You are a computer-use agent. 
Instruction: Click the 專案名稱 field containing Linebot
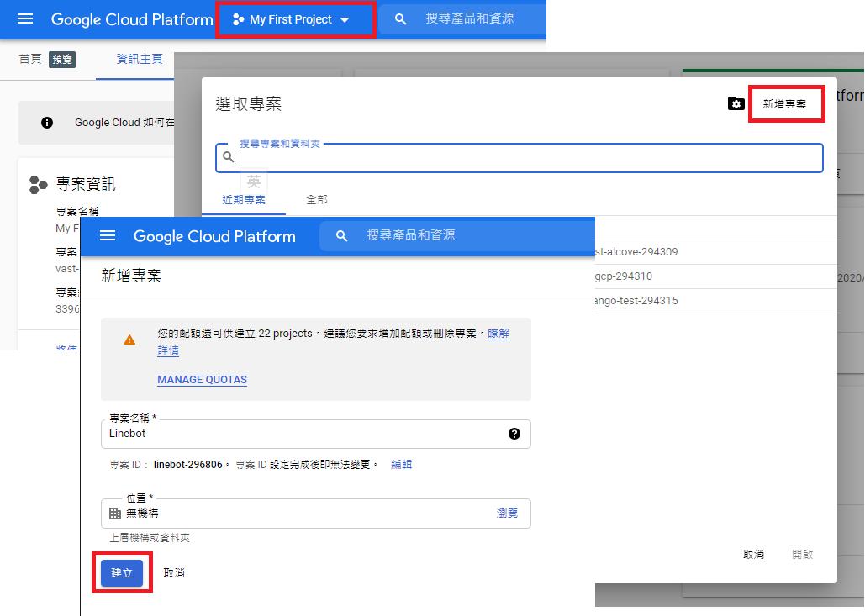coord(316,434)
